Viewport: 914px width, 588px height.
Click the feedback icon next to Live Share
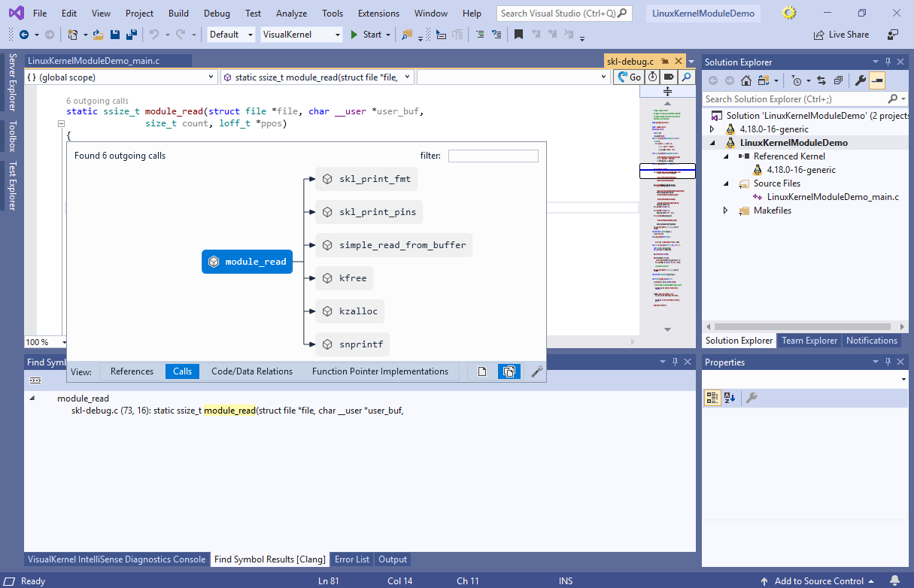(893, 35)
